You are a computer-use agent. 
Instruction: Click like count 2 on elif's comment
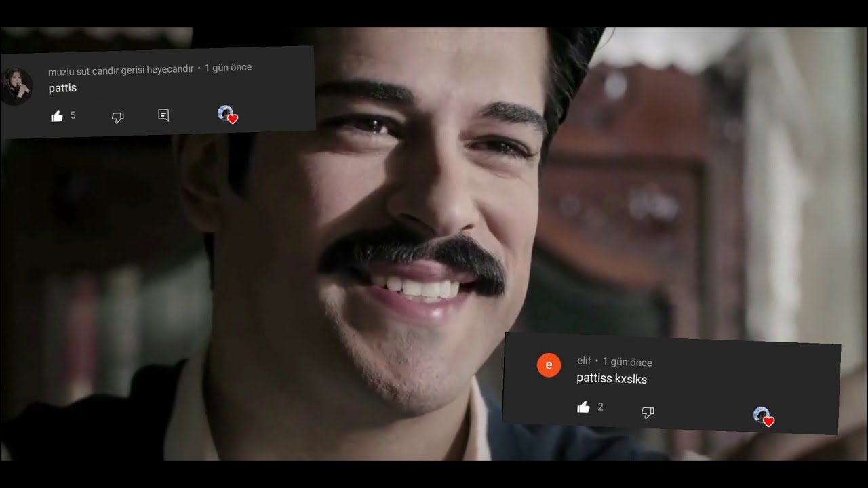[600, 407]
